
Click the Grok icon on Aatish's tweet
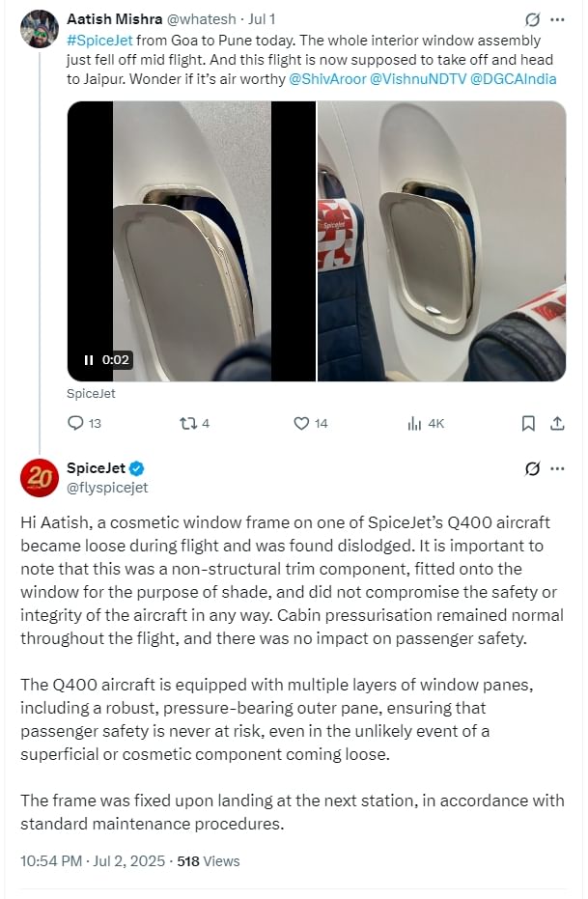tap(531, 19)
